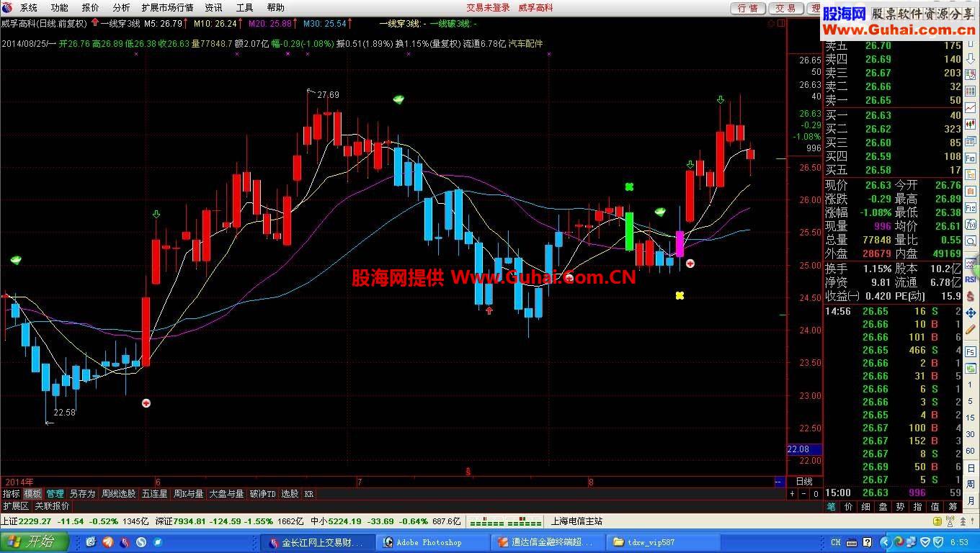Open the 系统 menu

(x=29, y=8)
